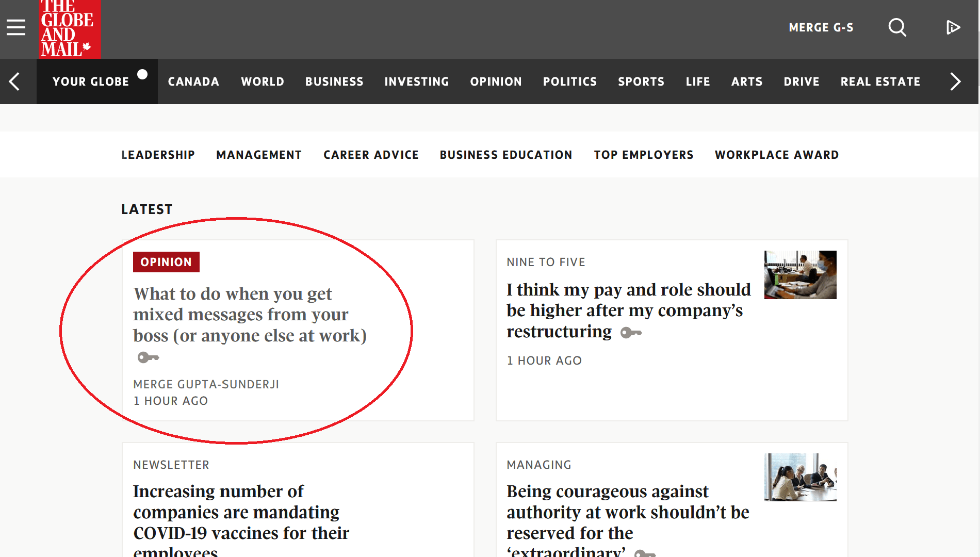Image resolution: width=980 pixels, height=557 pixels.
Task: Click The Globe and Mail logo
Action: coord(70,28)
